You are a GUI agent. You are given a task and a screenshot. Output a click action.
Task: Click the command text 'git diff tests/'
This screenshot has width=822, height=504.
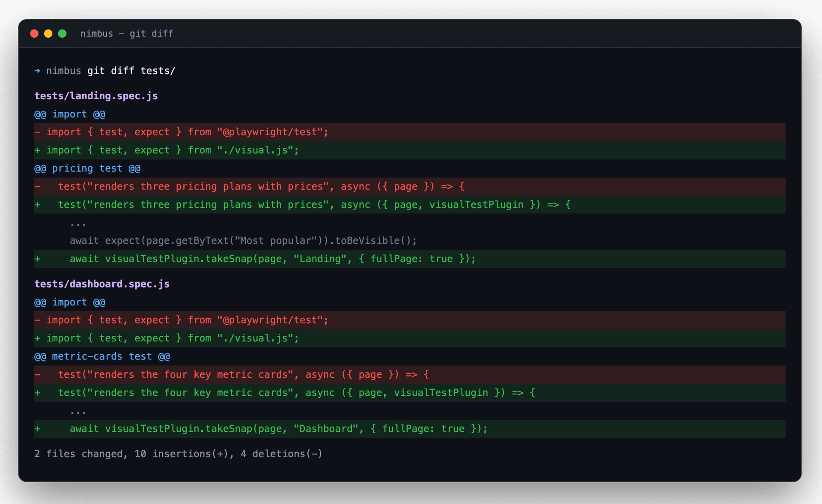(x=131, y=71)
